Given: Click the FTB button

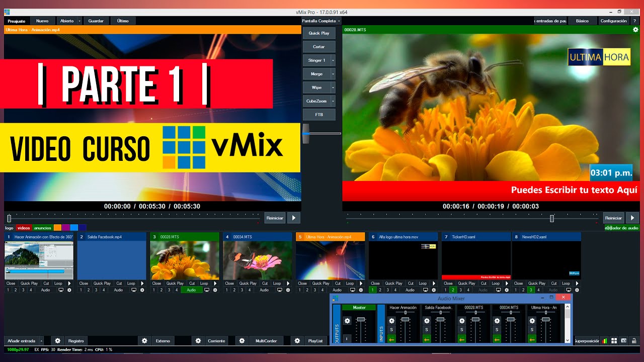Looking at the screenshot, I should click(319, 115).
